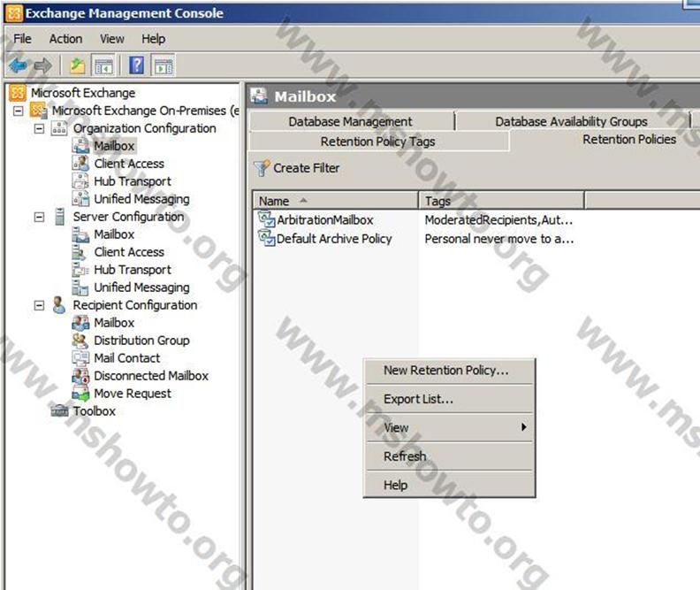Click the Create Filter funnel icon
The image size is (700, 590).
point(262,168)
